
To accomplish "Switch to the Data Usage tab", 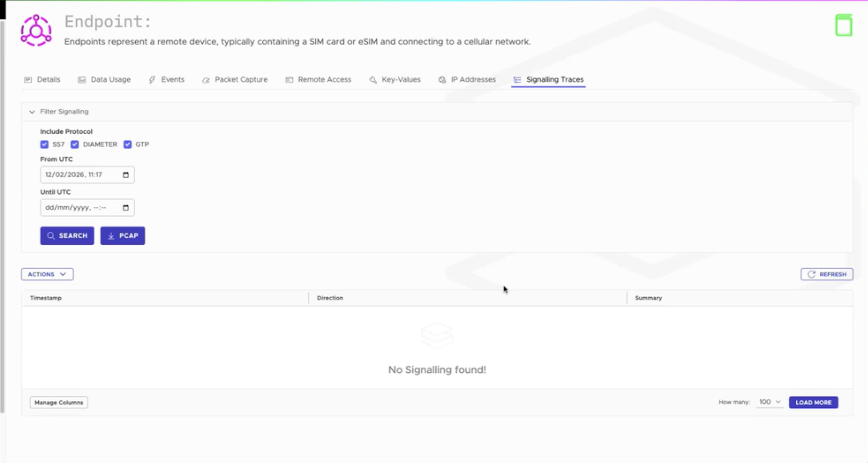I will pyautogui.click(x=110, y=80).
